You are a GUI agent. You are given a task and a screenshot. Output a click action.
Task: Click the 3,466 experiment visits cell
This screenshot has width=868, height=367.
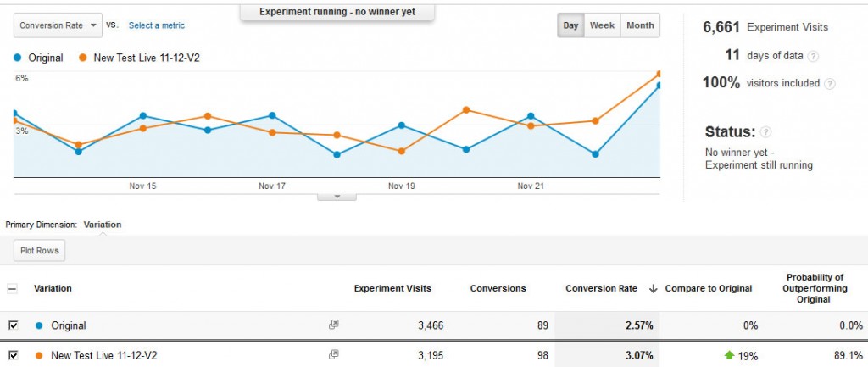[431, 326]
